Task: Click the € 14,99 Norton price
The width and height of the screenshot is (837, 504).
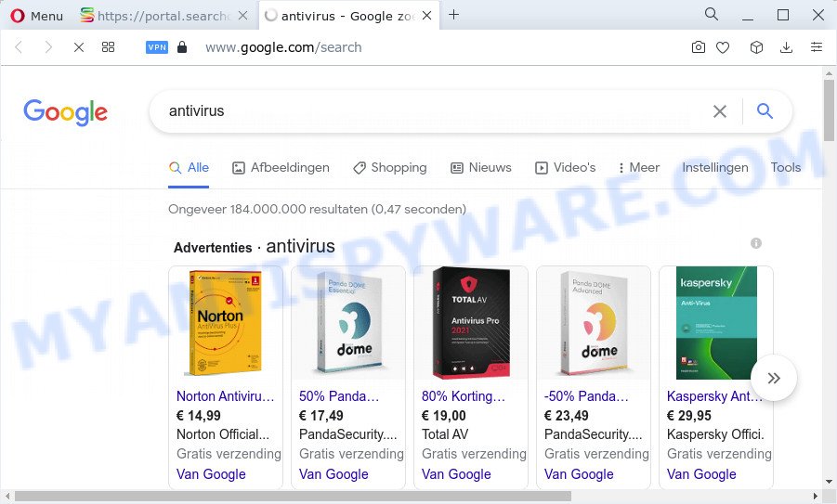Action: (x=199, y=416)
